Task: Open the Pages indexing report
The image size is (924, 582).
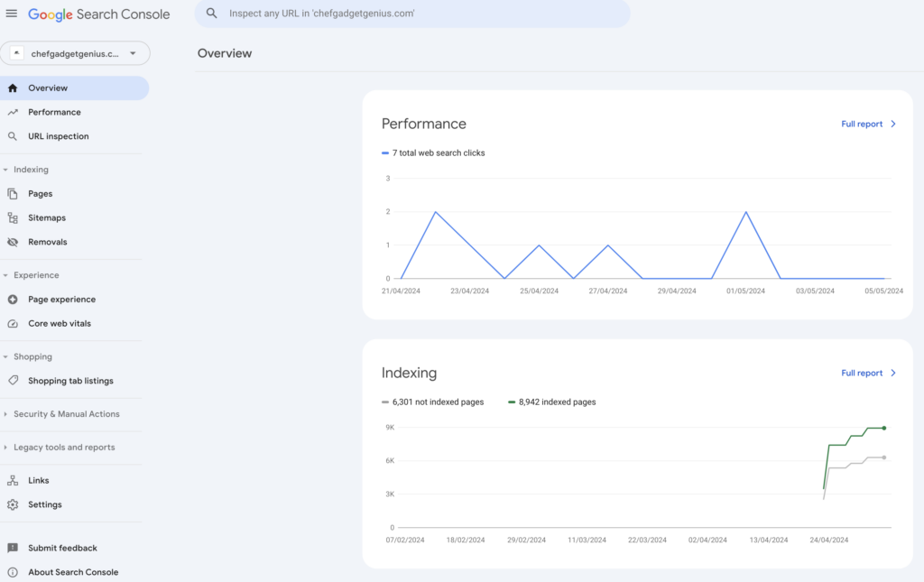Action: click(x=40, y=193)
